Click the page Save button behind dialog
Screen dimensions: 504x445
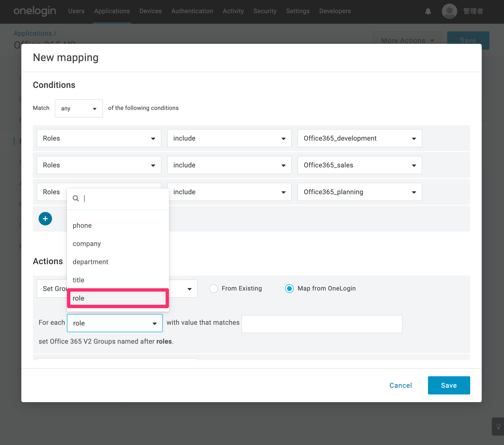point(468,40)
